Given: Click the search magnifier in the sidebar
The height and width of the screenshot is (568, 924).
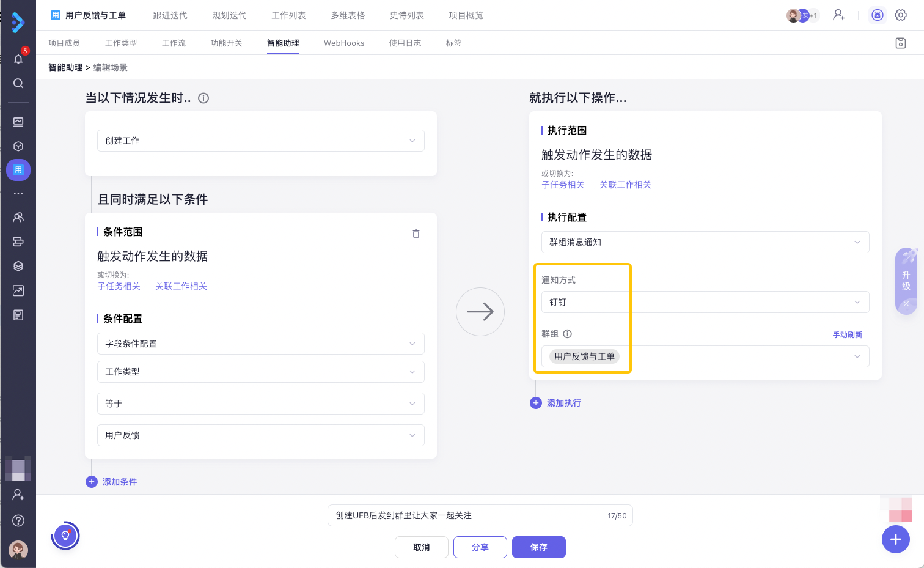Looking at the screenshot, I should 18,84.
